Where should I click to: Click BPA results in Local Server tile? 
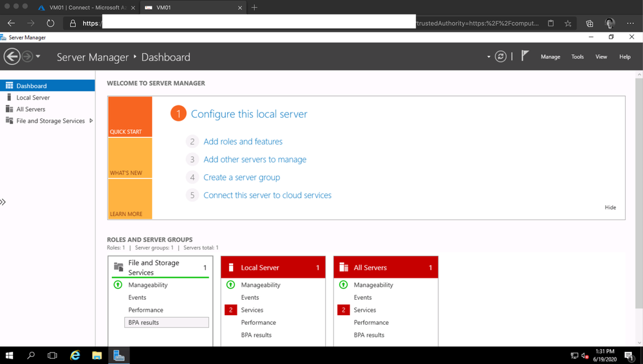256,335
